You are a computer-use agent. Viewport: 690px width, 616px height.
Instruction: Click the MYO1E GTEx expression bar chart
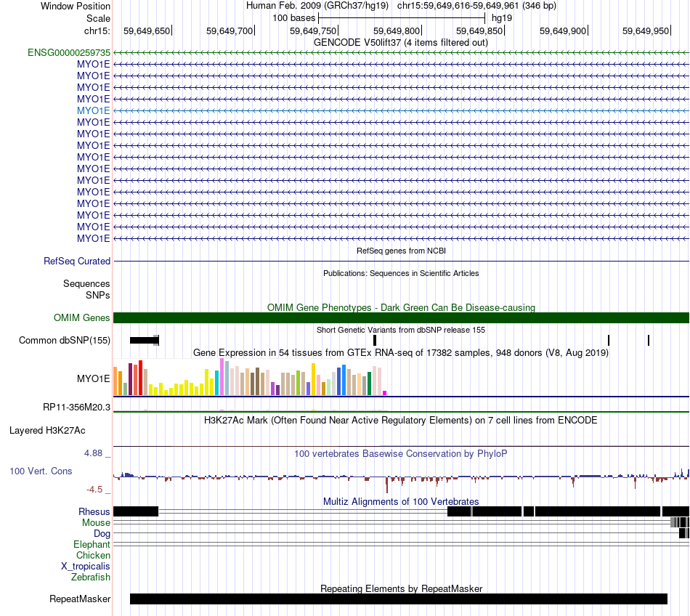point(250,377)
